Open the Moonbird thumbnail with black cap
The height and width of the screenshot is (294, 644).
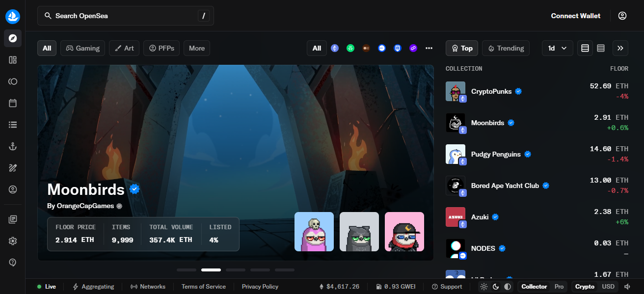(404, 232)
